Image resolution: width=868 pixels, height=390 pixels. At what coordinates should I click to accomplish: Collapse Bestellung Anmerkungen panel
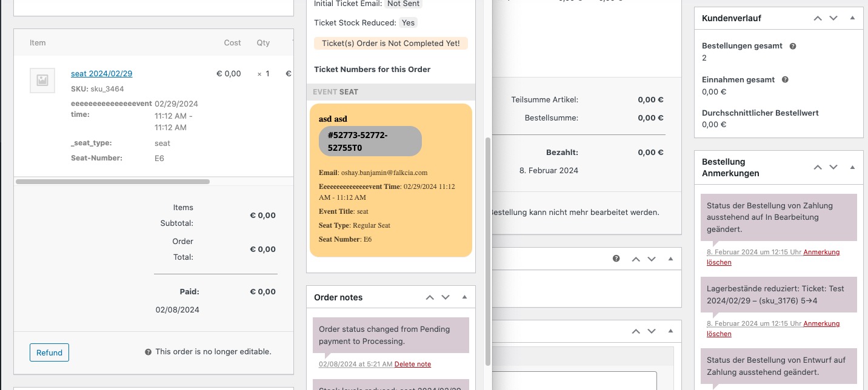[x=852, y=167]
